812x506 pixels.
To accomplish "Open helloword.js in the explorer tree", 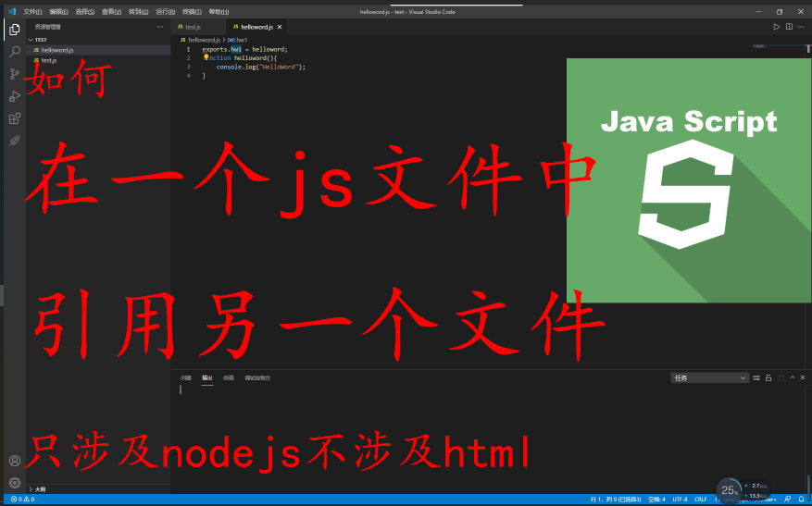I will [98, 50].
